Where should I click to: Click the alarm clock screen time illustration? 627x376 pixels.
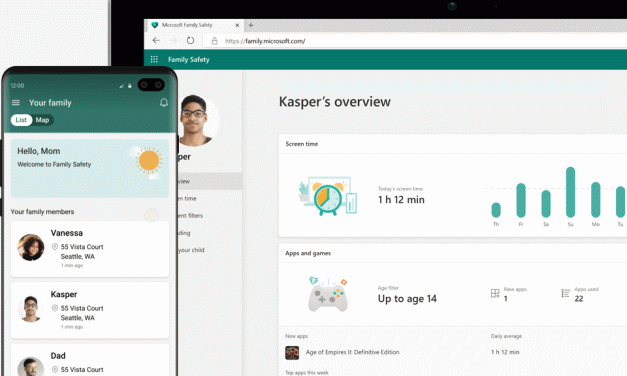327,196
